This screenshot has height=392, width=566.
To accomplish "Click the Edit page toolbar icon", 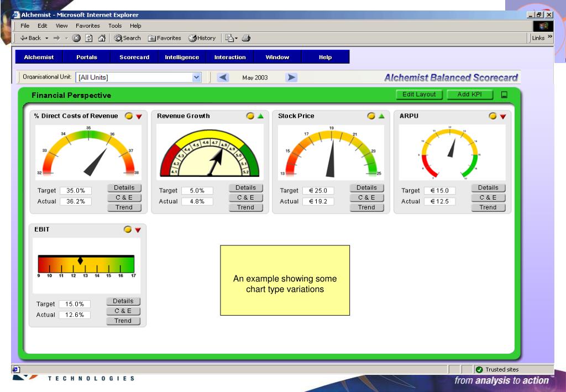I will (229, 38).
